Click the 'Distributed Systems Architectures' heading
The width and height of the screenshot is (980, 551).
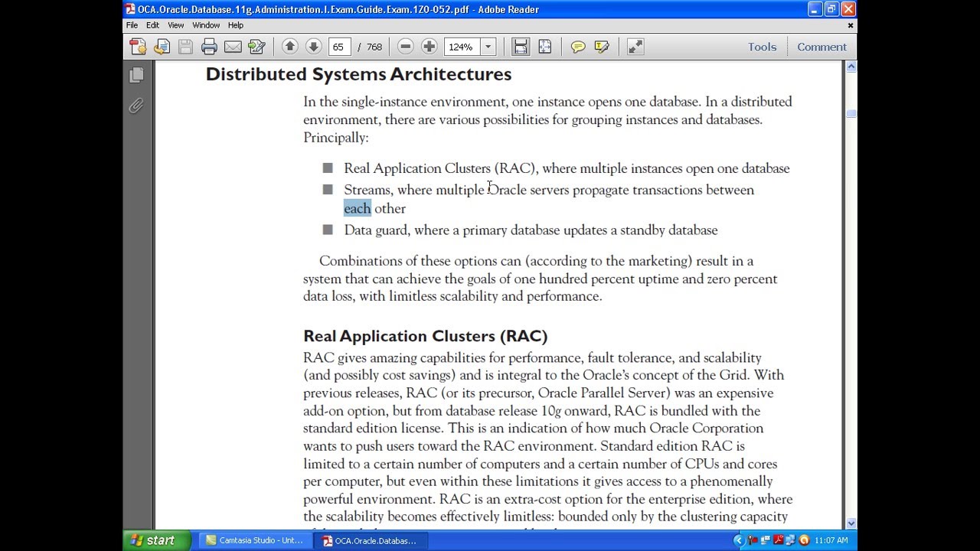click(x=358, y=74)
